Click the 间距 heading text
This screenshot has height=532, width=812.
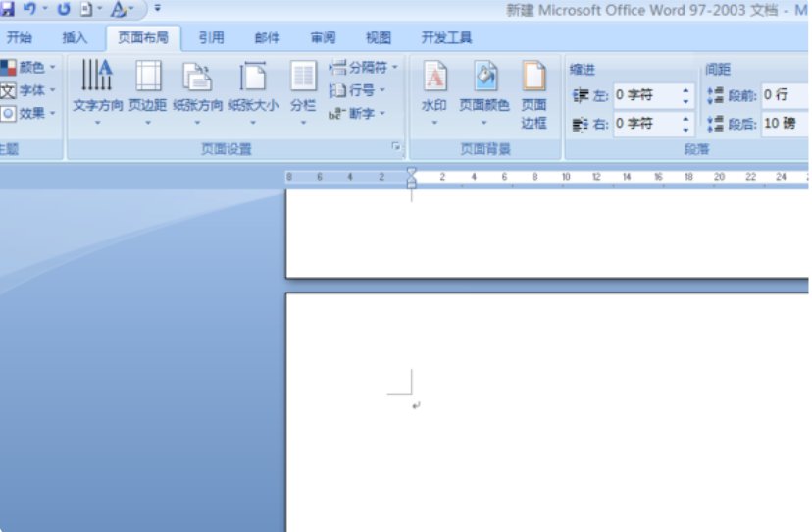(718, 70)
